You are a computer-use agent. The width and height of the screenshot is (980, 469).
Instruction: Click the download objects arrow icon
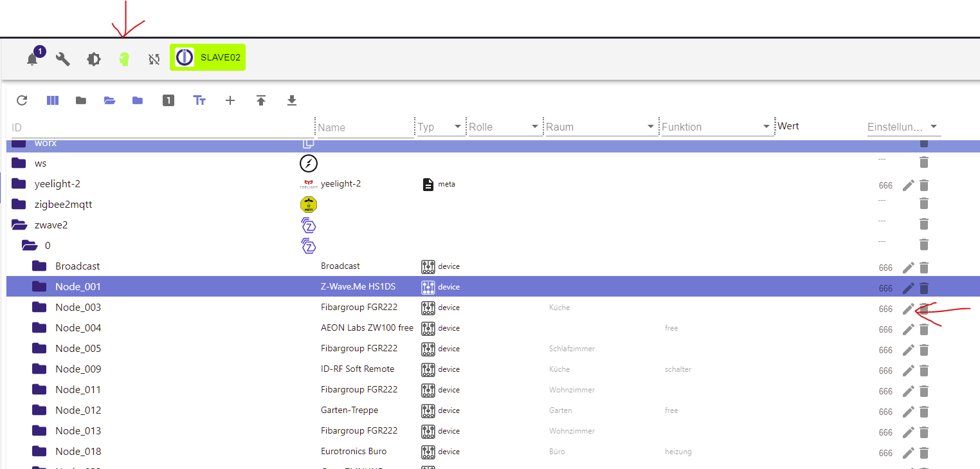[x=292, y=100]
